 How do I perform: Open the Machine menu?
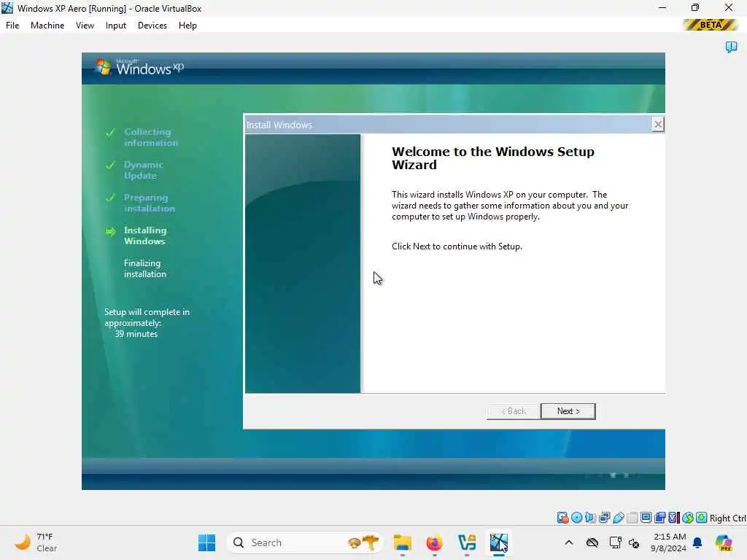click(x=47, y=26)
